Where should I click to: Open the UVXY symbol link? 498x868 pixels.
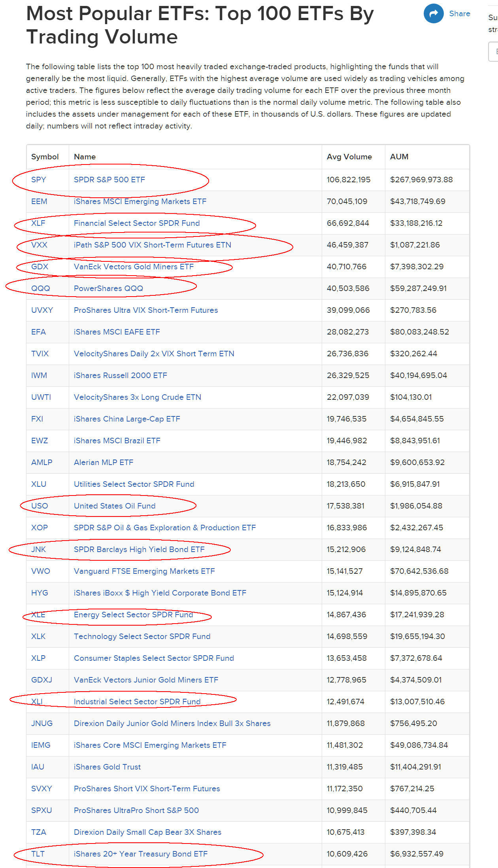tap(42, 310)
